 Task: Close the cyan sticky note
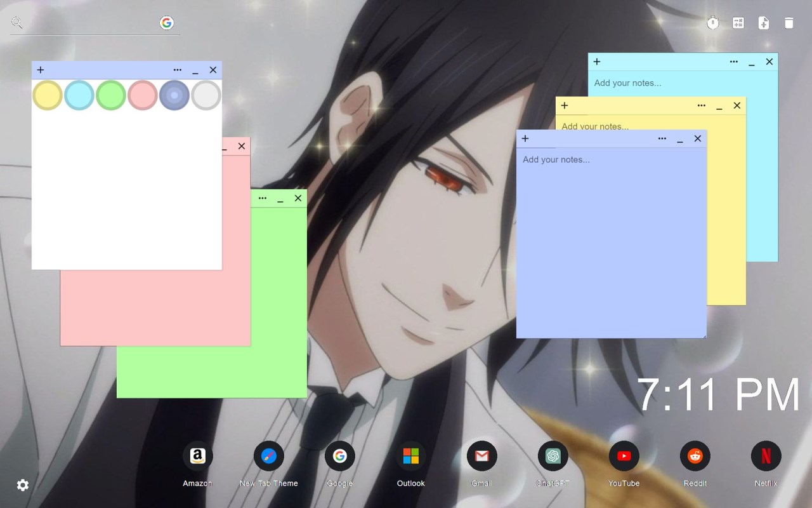pyautogui.click(x=769, y=62)
